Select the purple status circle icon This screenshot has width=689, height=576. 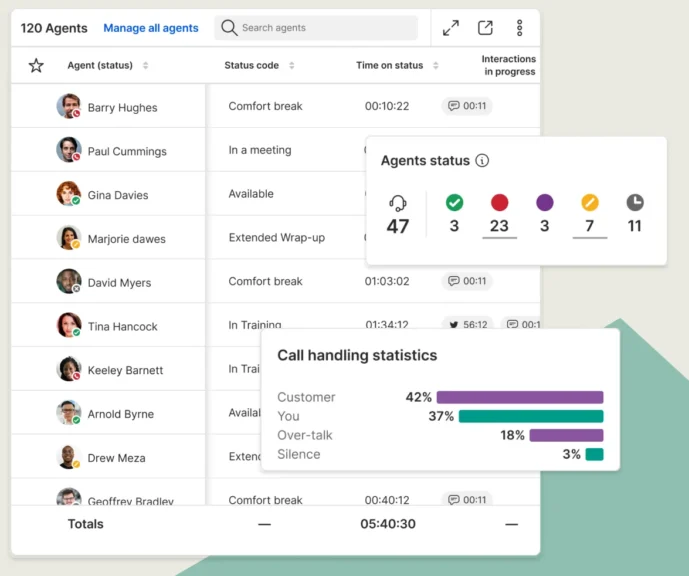[x=544, y=202]
